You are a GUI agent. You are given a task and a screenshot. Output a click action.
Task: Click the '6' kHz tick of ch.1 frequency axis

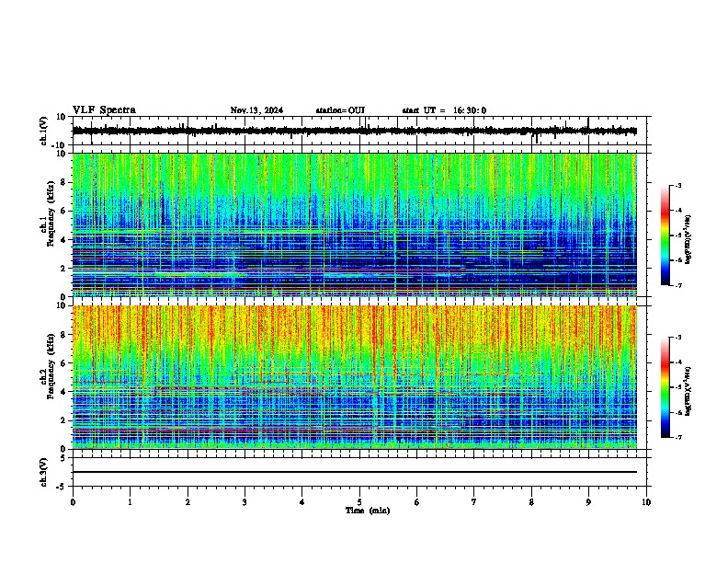pyautogui.click(x=64, y=211)
